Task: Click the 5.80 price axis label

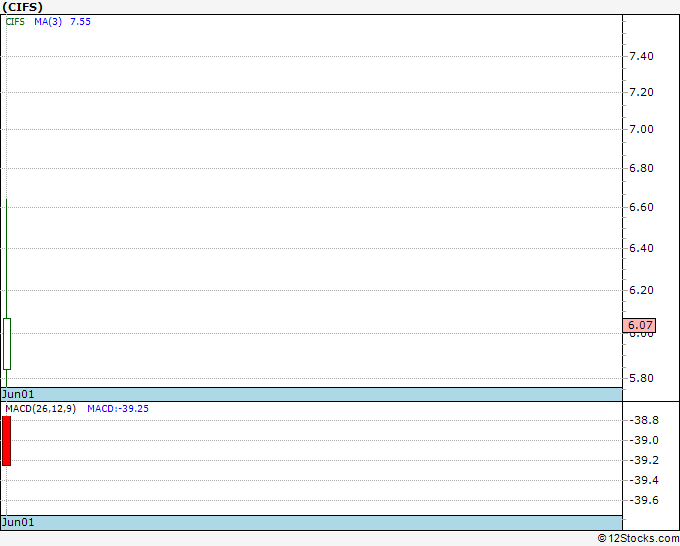Action: coord(641,378)
